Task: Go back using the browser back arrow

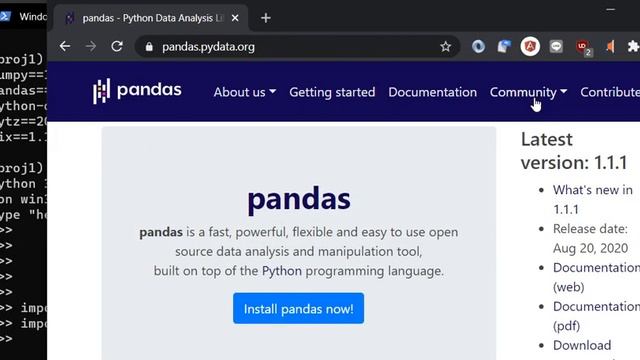Action: point(65,47)
